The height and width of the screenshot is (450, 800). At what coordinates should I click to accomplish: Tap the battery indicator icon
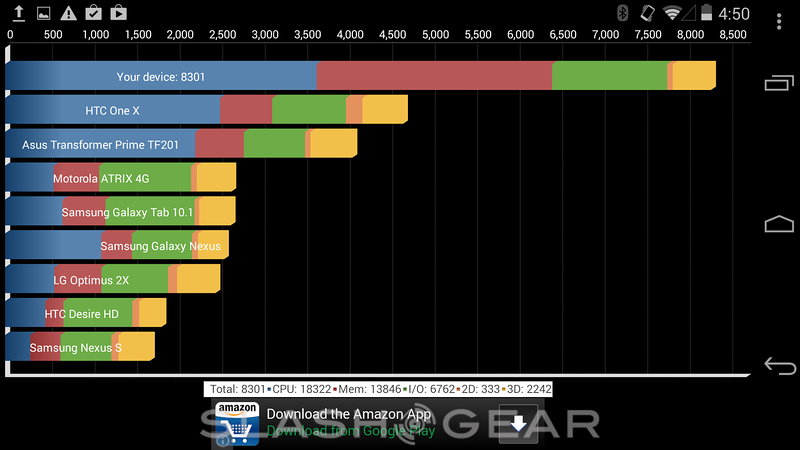(707, 13)
